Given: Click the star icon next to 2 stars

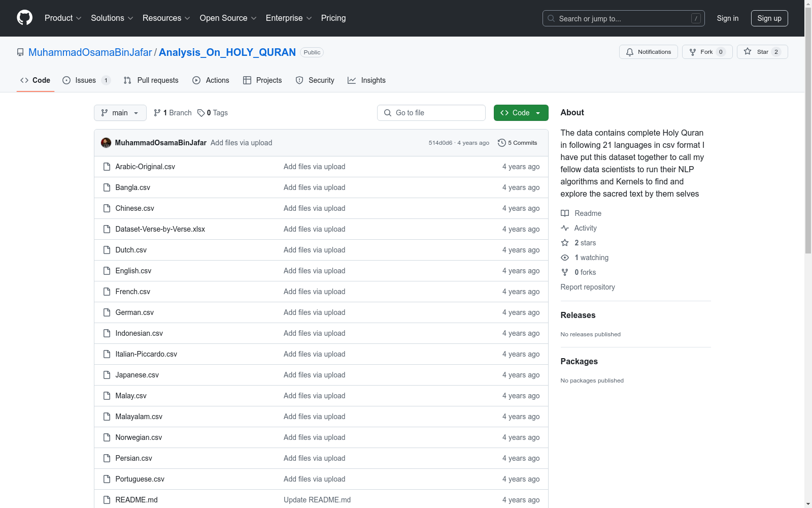Looking at the screenshot, I should click(x=565, y=243).
